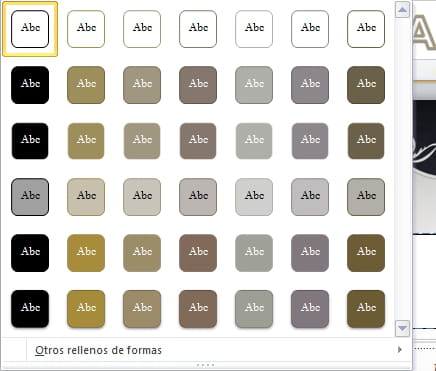This screenshot has width=436, height=371.
Task: Apply the bottom-row dark olive shadowed style
Action: 366,309
